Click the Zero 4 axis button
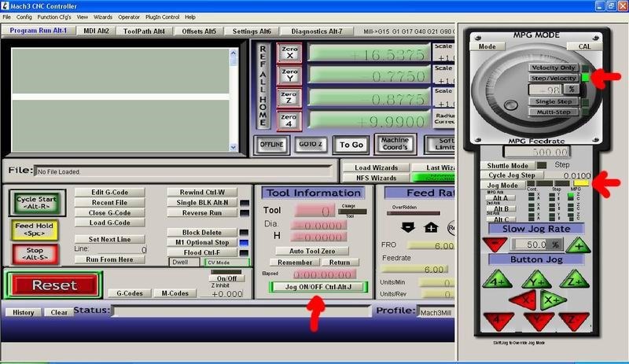The width and height of the screenshot is (629, 364). tap(289, 120)
